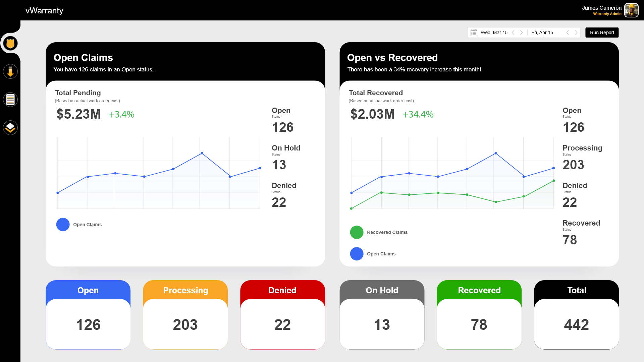644x362 pixels.
Task: Go to previous end date from Apr 15
Action: [x=568, y=33]
